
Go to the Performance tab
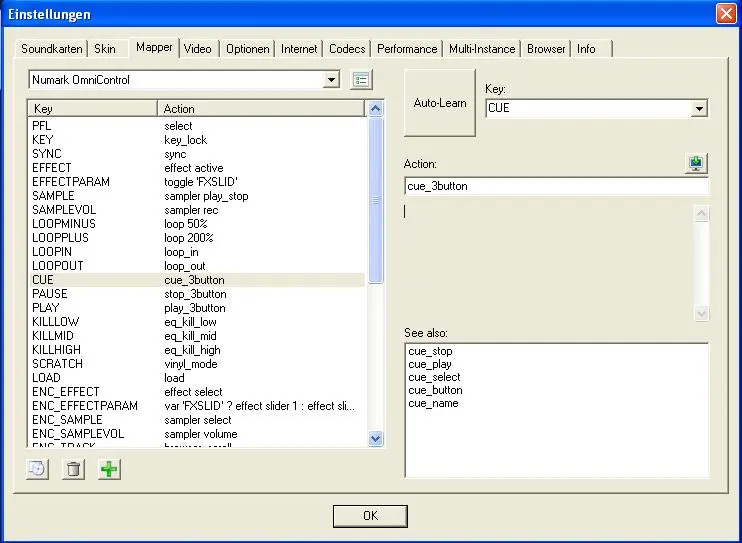[407, 48]
